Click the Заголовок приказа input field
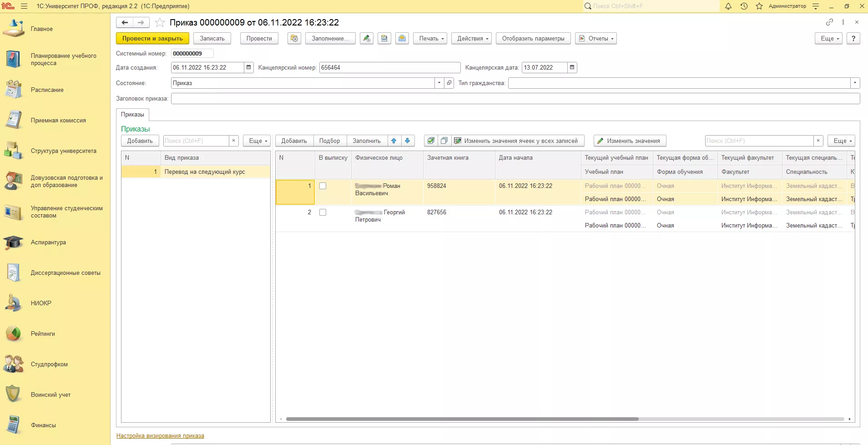 coord(515,98)
